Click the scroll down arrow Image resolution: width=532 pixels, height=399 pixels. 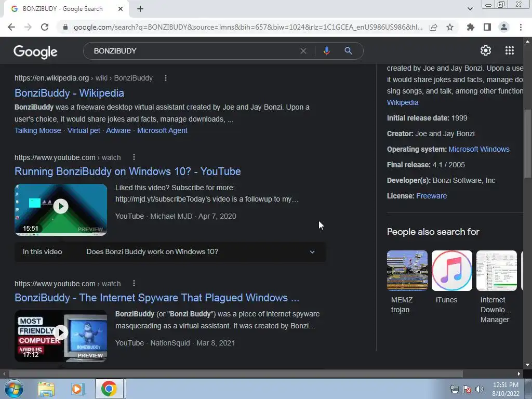527,365
